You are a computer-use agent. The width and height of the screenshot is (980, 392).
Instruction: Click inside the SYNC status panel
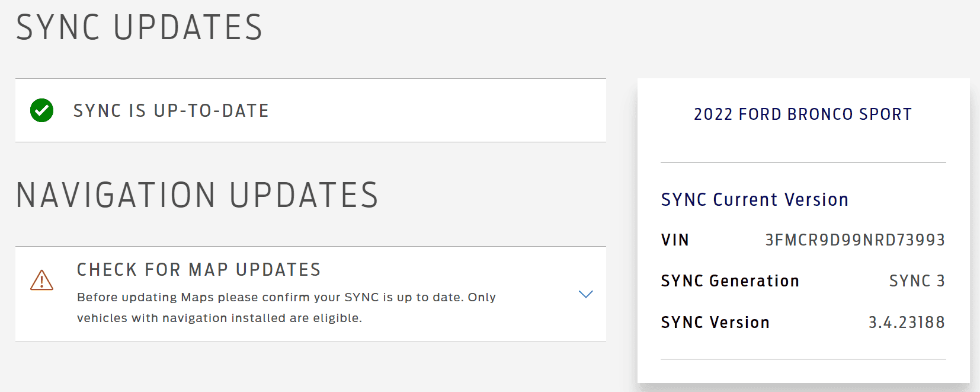pos(309,110)
